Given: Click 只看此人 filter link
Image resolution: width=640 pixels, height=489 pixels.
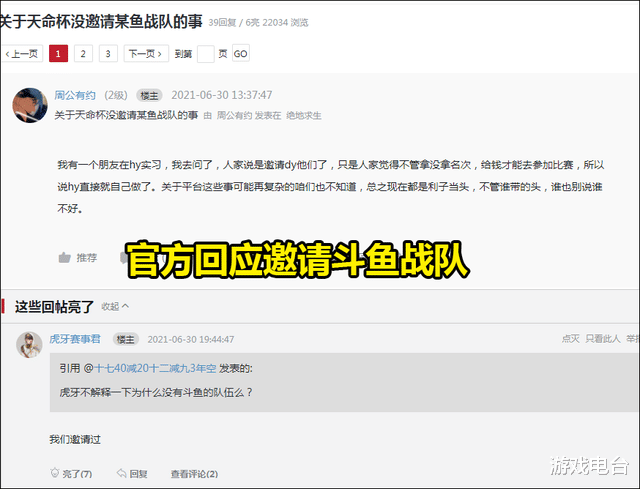Looking at the screenshot, I should (x=603, y=338).
